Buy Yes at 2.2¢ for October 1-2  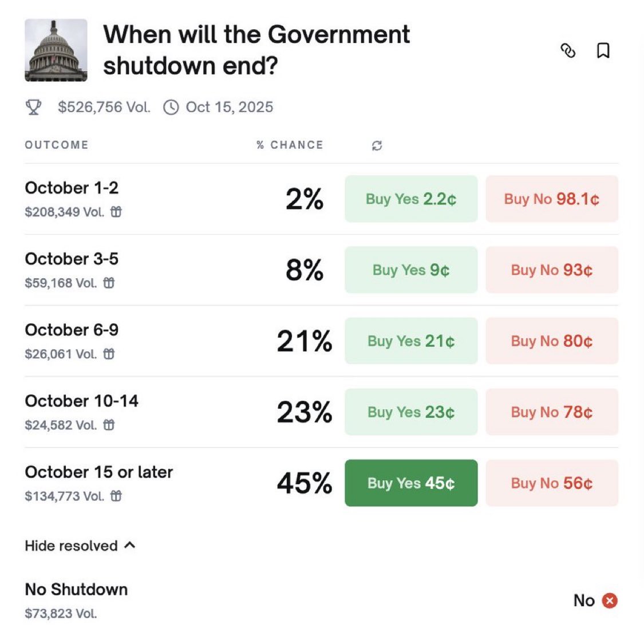coord(411,199)
